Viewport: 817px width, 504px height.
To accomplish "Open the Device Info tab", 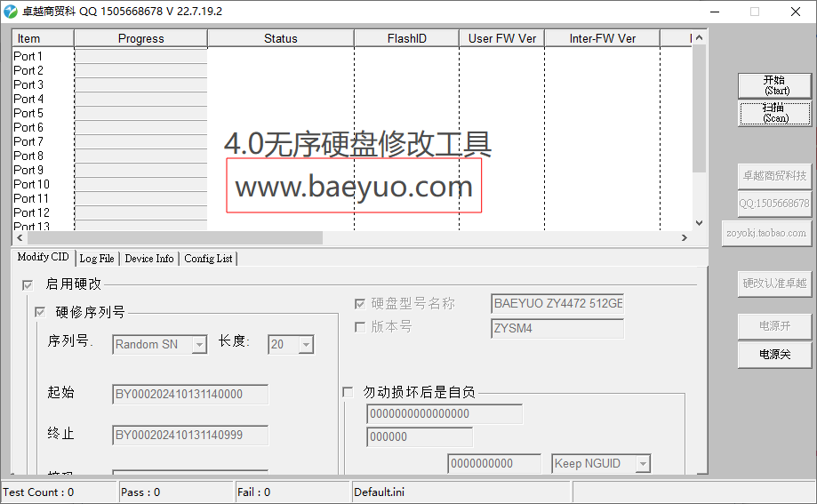I will click(x=149, y=259).
